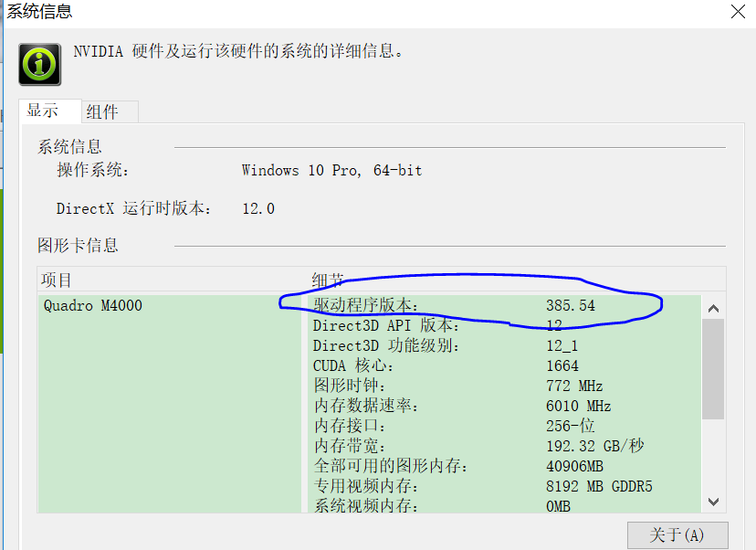Switch to the 组件 tab
Image resolution: width=756 pixels, height=550 pixels.
[x=110, y=112]
